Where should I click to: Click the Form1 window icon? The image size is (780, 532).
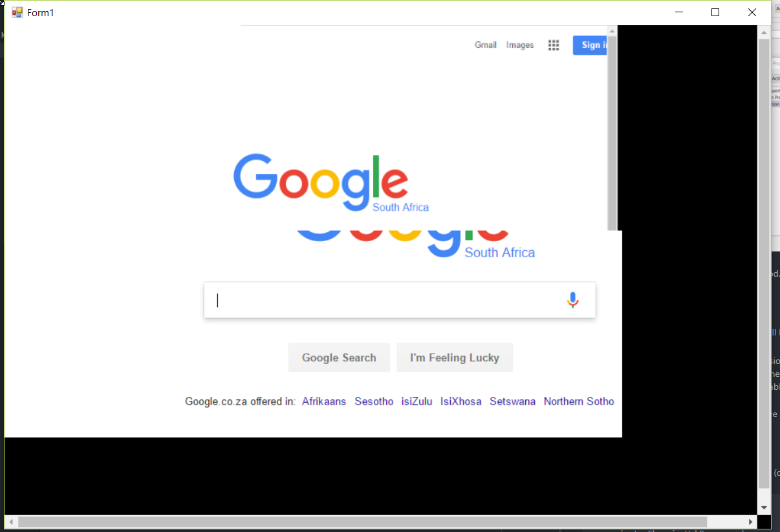(x=17, y=12)
